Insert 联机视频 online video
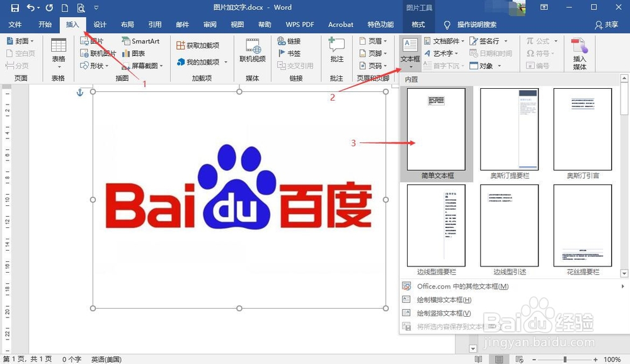 click(x=253, y=51)
